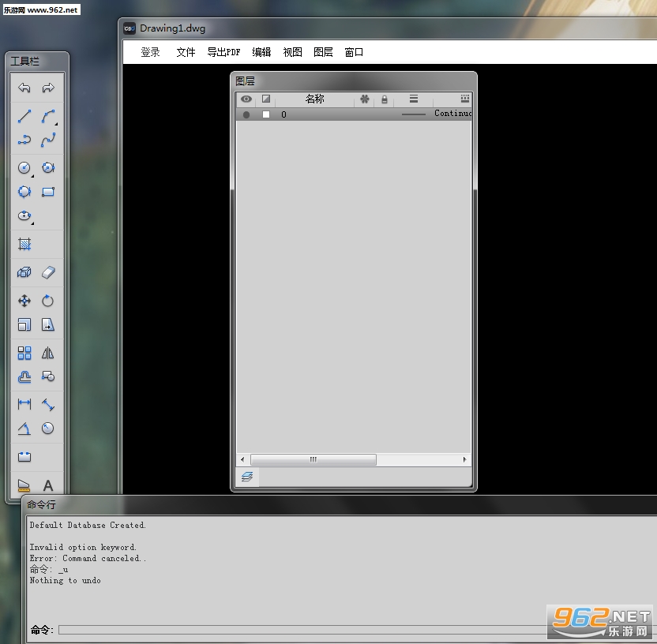The height and width of the screenshot is (644, 657).
Task: Click the lock column header in layers
Action: click(385, 99)
